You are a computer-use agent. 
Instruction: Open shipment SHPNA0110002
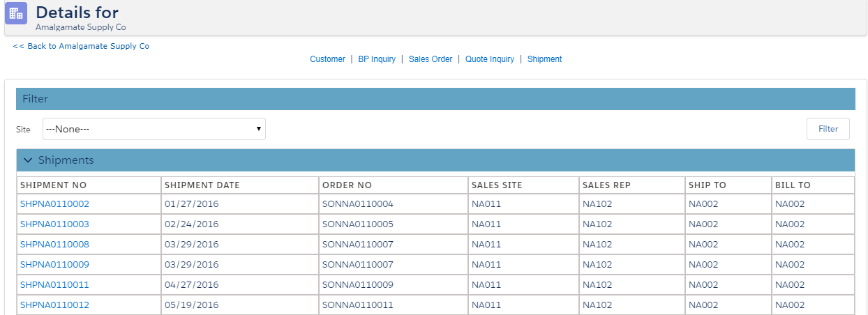tap(54, 204)
